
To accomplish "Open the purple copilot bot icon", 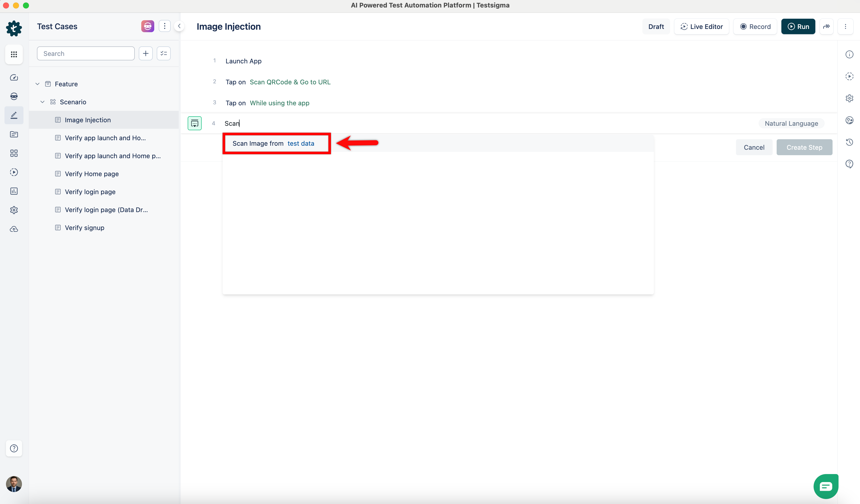I will pyautogui.click(x=147, y=26).
